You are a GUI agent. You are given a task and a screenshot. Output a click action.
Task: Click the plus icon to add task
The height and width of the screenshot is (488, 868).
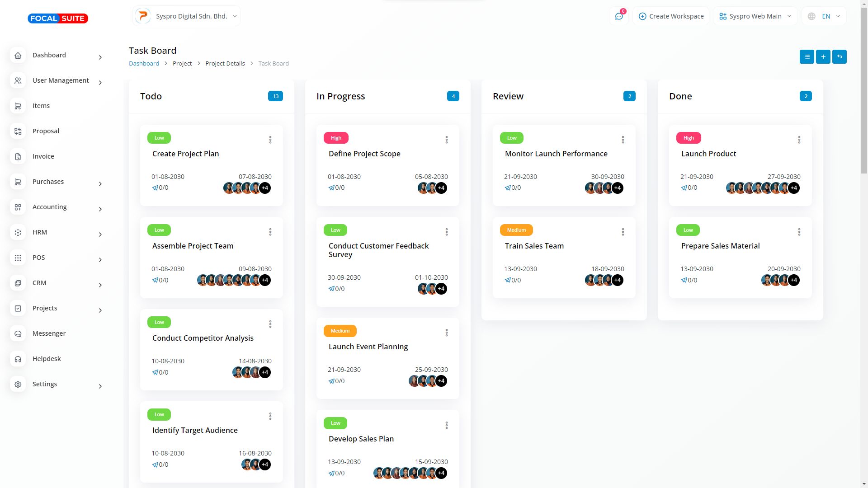pyautogui.click(x=823, y=56)
